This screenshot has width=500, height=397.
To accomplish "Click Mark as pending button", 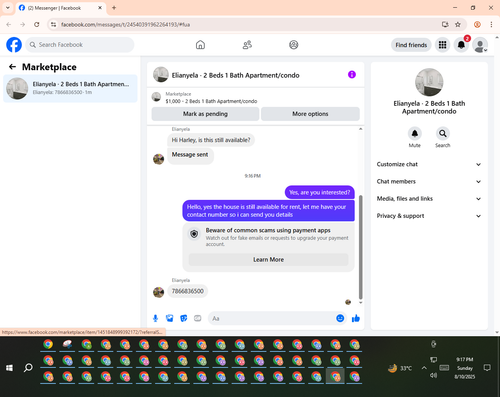I will pos(205,114).
